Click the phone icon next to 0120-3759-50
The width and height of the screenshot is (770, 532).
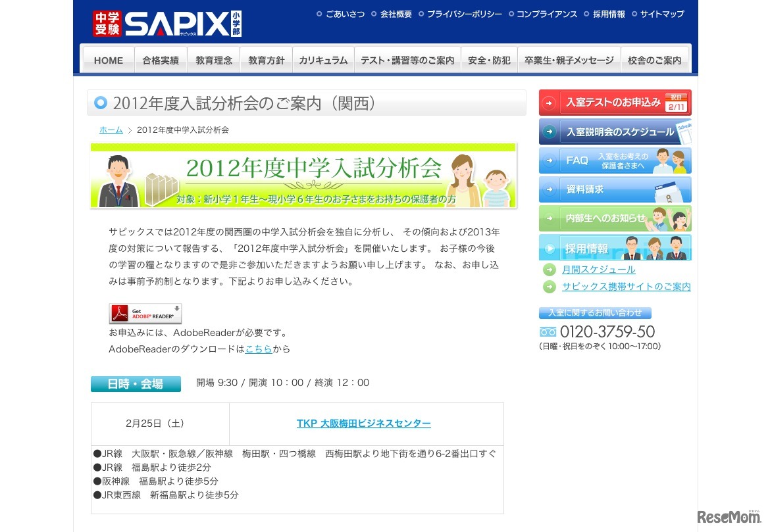tap(547, 332)
